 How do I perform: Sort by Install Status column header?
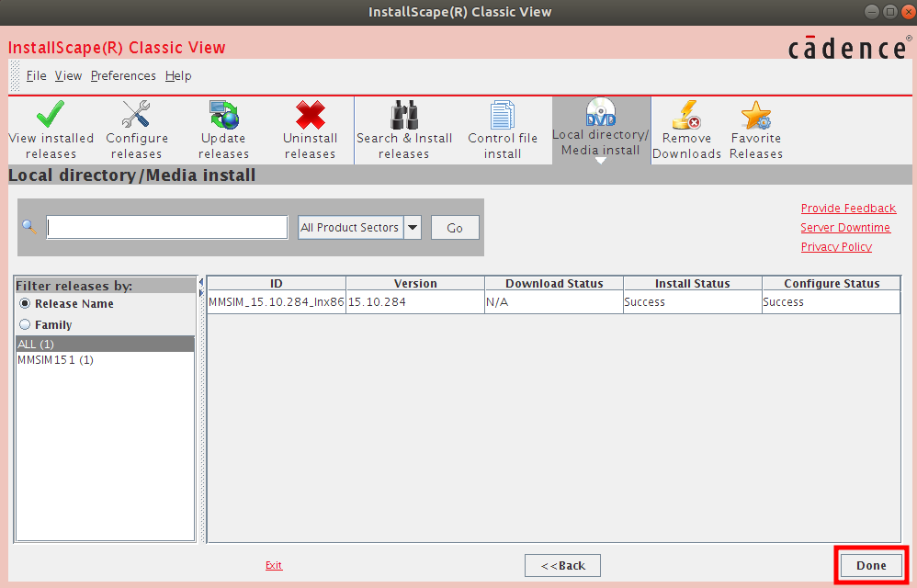[693, 283]
